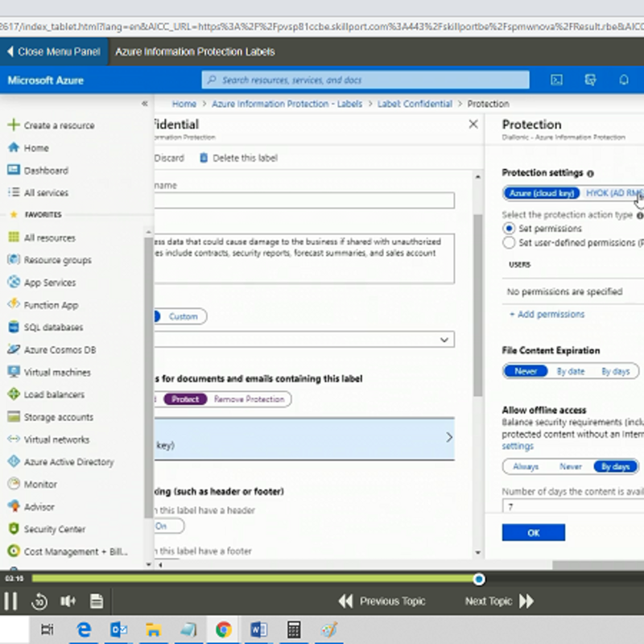Select Protect permission option

[185, 399]
